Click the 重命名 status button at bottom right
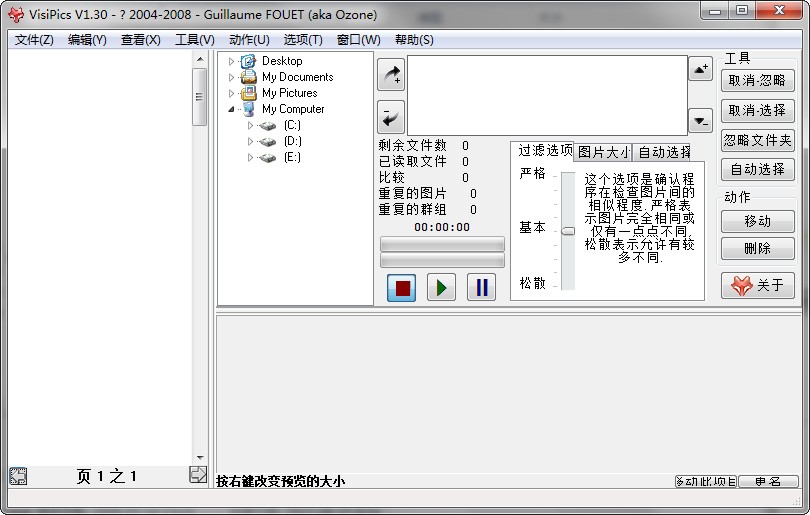Viewport: 810px width, 515px height. point(768,481)
